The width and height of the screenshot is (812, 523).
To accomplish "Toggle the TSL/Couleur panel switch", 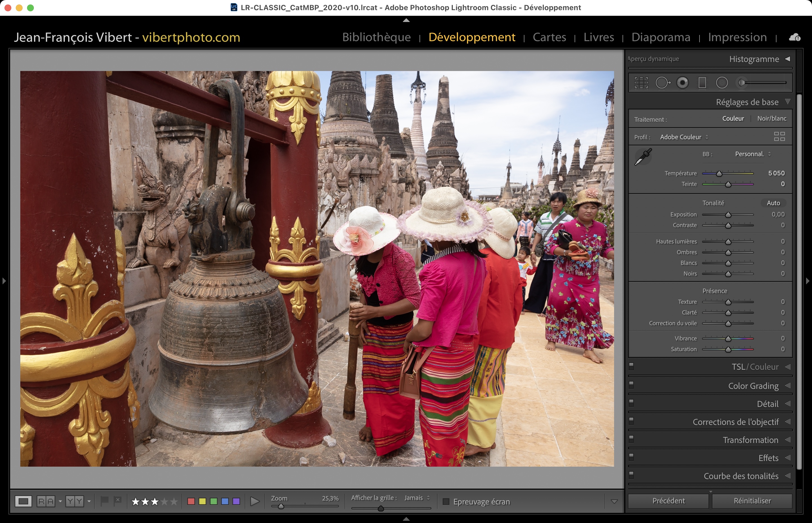I will point(631,366).
